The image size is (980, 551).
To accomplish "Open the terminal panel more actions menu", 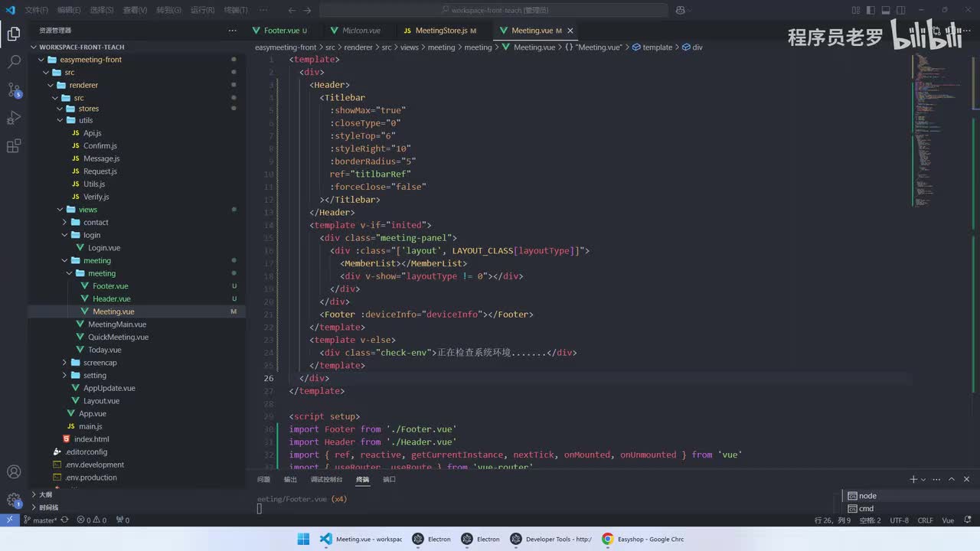I will (x=935, y=479).
